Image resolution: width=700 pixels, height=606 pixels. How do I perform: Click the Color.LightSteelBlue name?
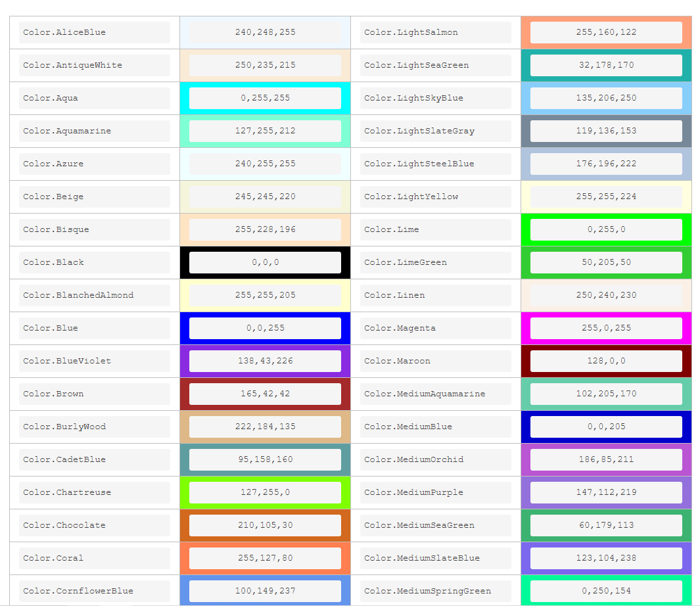click(x=436, y=164)
